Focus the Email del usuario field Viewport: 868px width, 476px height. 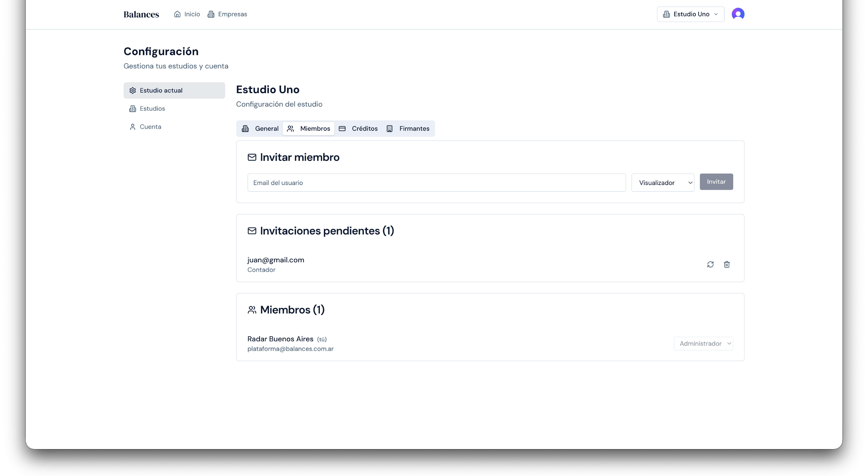436,183
